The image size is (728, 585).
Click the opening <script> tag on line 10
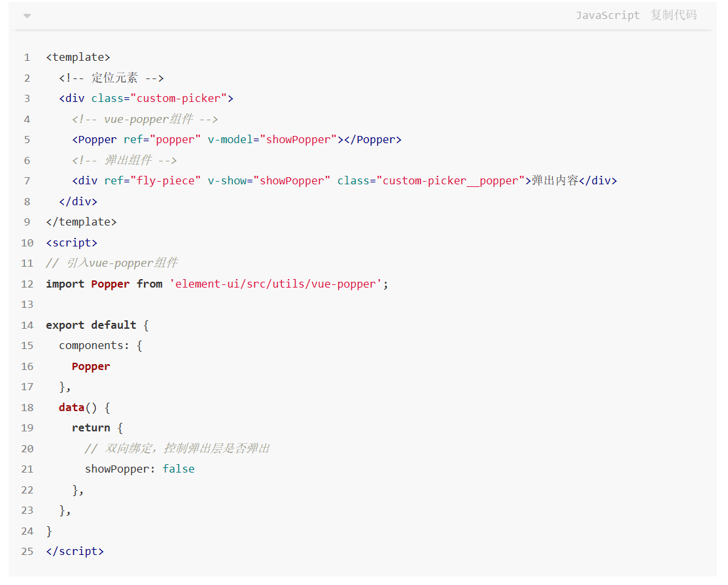point(71,242)
